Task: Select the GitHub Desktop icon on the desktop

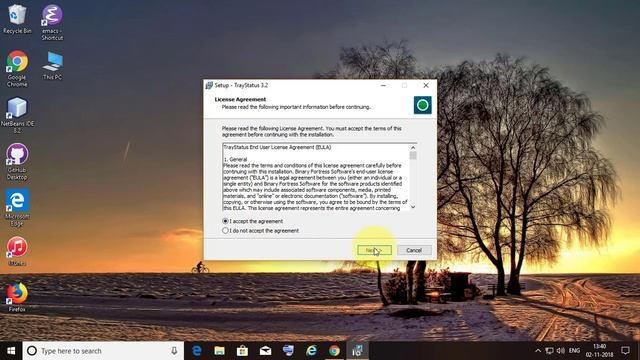Action: pos(17,161)
